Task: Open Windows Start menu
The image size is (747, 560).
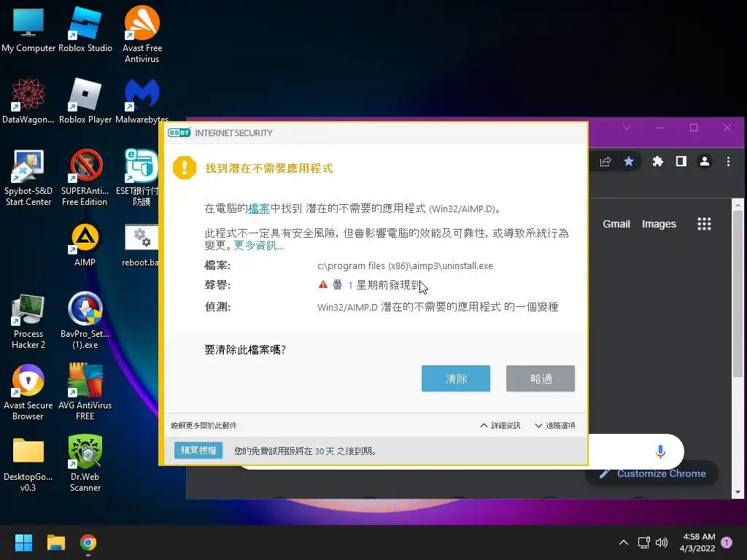Action: (x=23, y=542)
